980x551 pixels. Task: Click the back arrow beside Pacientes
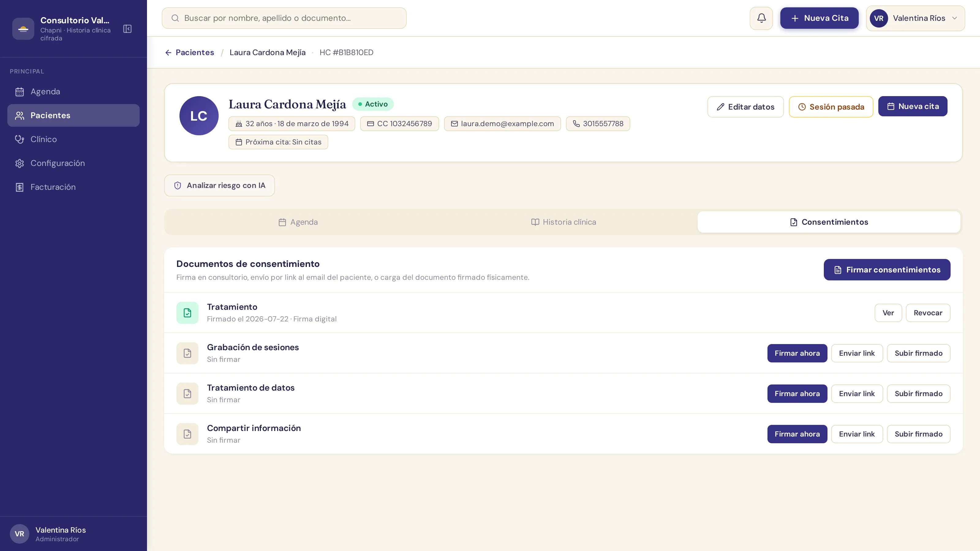click(x=168, y=52)
